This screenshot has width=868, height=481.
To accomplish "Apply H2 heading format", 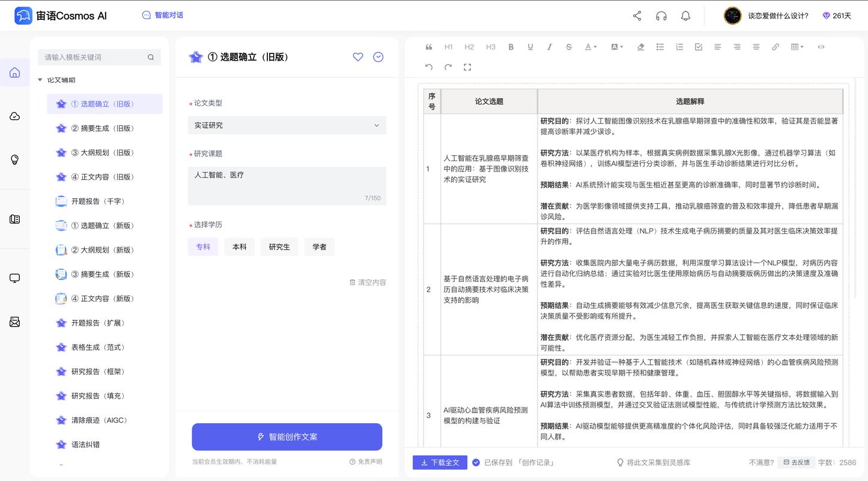I will (469, 47).
